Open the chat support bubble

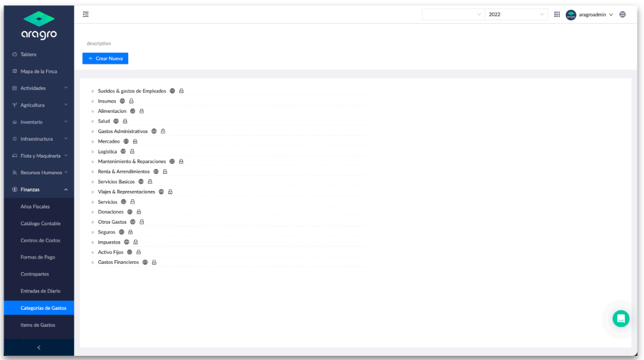[x=621, y=318]
